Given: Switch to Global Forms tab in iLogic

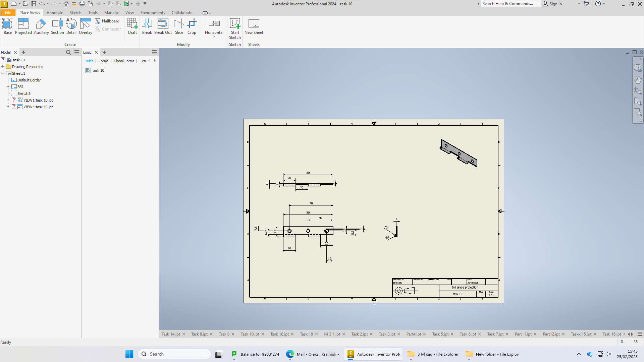Looking at the screenshot, I should point(124,61).
